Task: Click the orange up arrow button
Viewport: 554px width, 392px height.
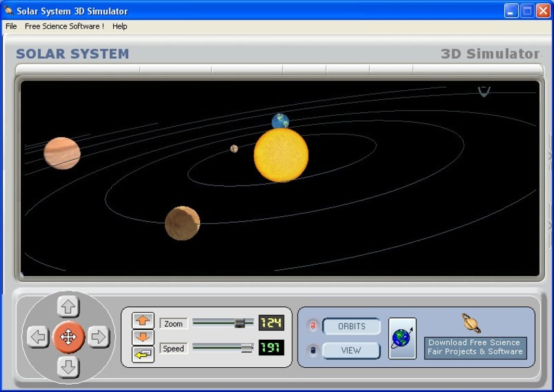Action: pyautogui.click(x=143, y=320)
